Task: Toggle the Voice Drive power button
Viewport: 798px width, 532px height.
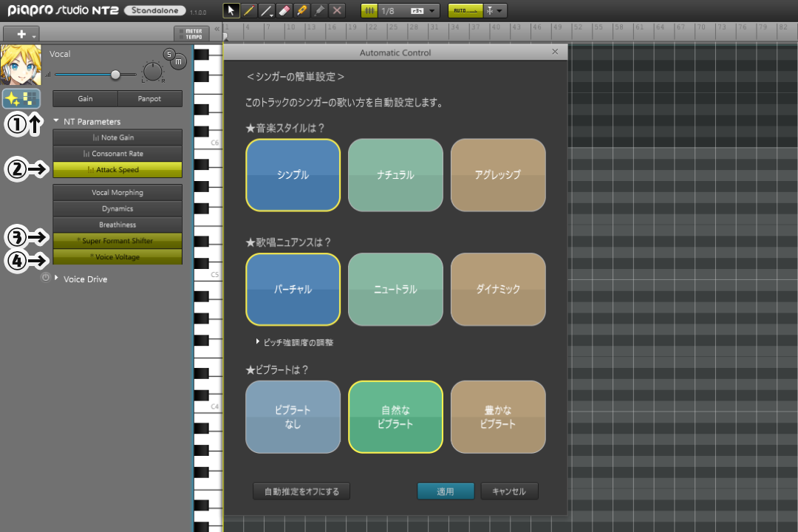Action: pyautogui.click(x=46, y=278)
